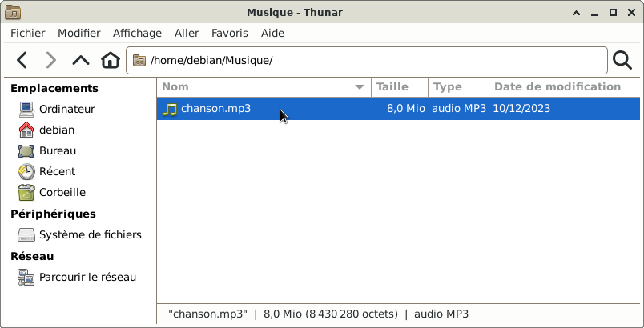Select the chanson.mp3 file name

tap(215, 109)
